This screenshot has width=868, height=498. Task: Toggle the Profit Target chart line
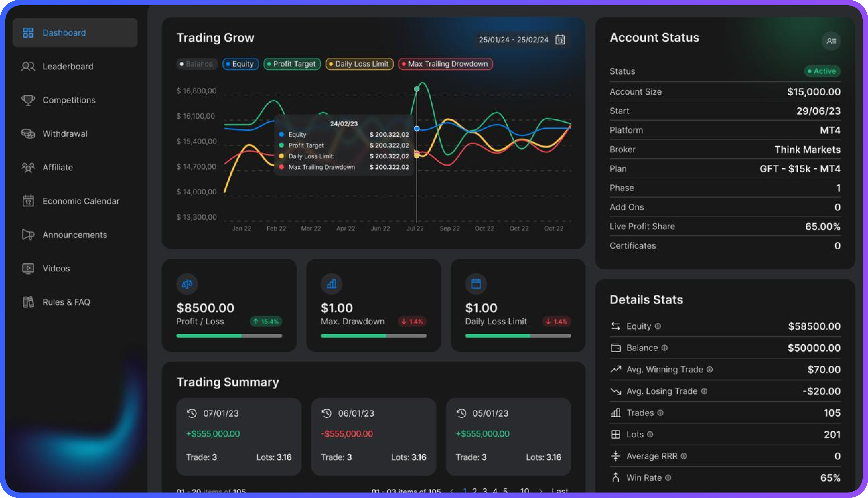click(292, 64)
